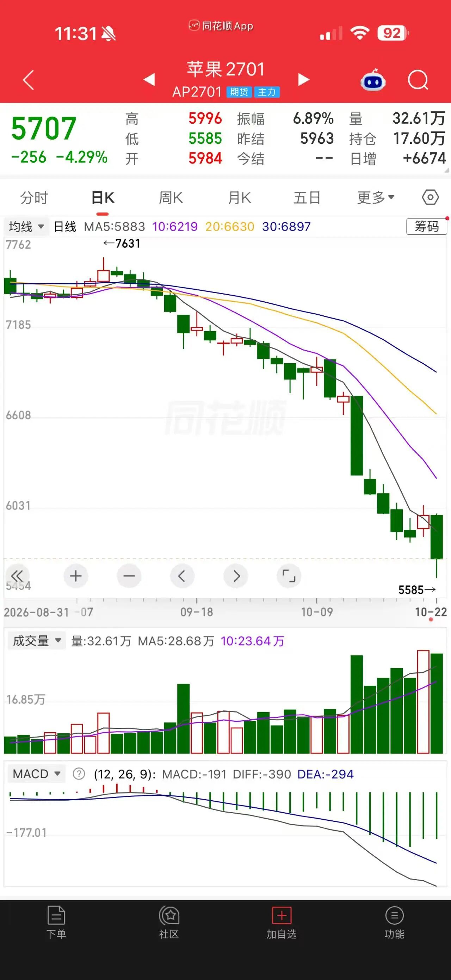The image size is (451, 980).
Task: Expand the MACD indicator dropdown
Action: tap(37, 774)
